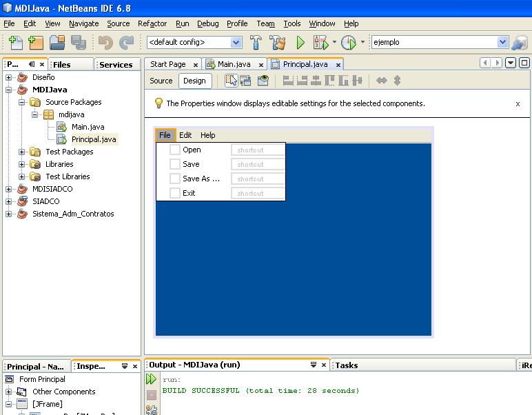The height and width of the screenshot is (415, 532).
Task: Click the align bottom in row icon
Action: point(343,81)
